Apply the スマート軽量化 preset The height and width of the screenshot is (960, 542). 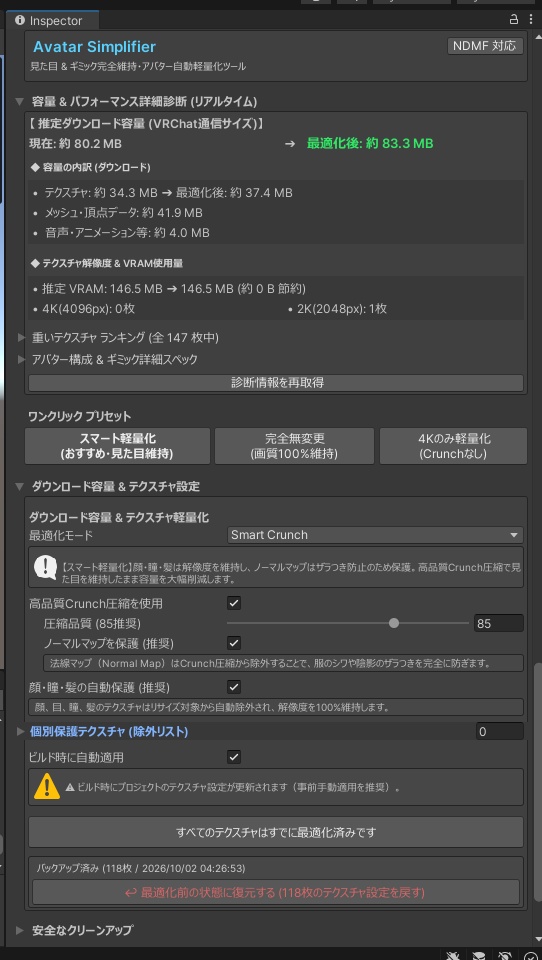[x=118, y=446]
